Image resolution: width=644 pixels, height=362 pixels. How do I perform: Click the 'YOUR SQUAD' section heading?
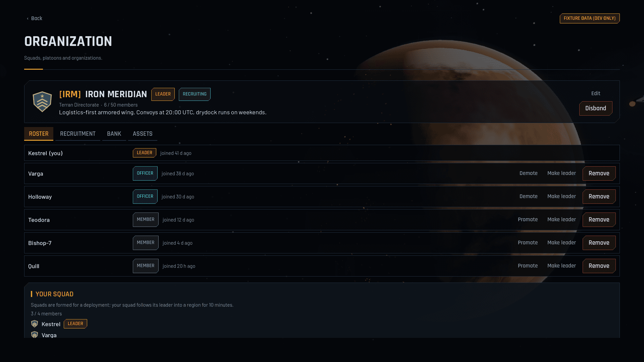click(54, 294)
